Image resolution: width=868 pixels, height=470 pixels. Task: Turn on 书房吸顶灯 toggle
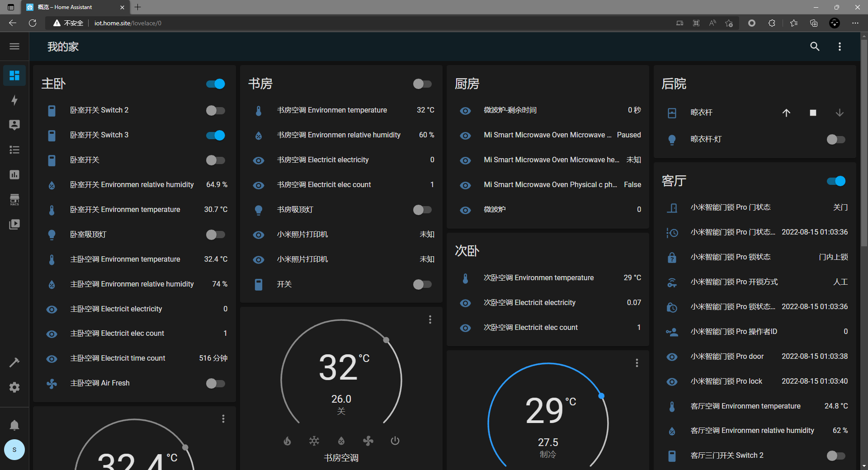coord(422,210)
